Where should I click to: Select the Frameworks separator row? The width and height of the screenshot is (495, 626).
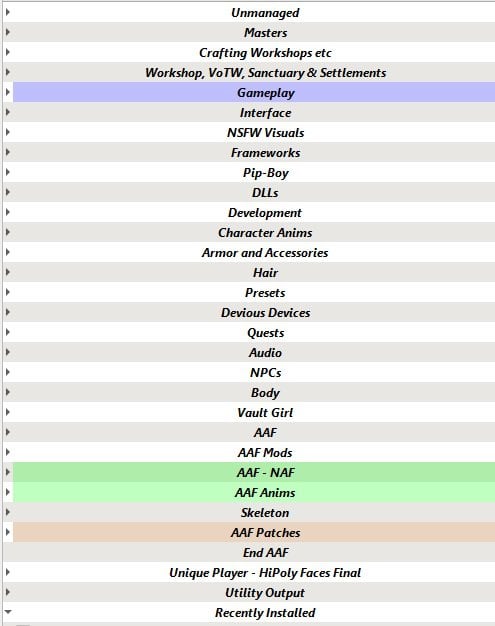254,152
